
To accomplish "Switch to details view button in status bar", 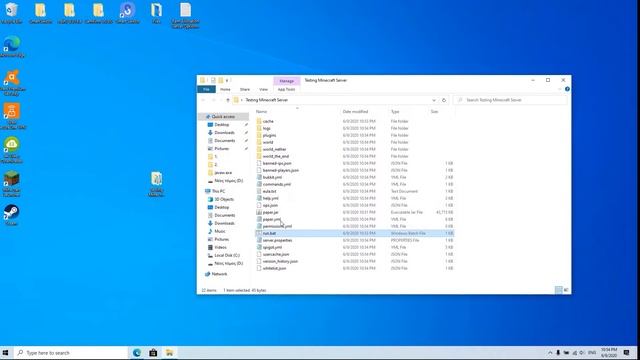I will [558, 290].
